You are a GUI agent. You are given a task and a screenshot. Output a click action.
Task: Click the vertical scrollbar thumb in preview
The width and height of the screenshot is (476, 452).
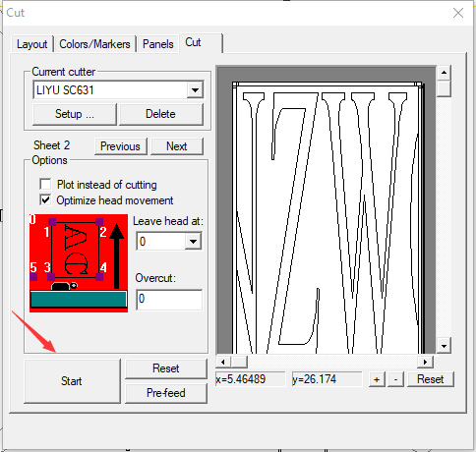pyautogui.click(x=444, y=88)
